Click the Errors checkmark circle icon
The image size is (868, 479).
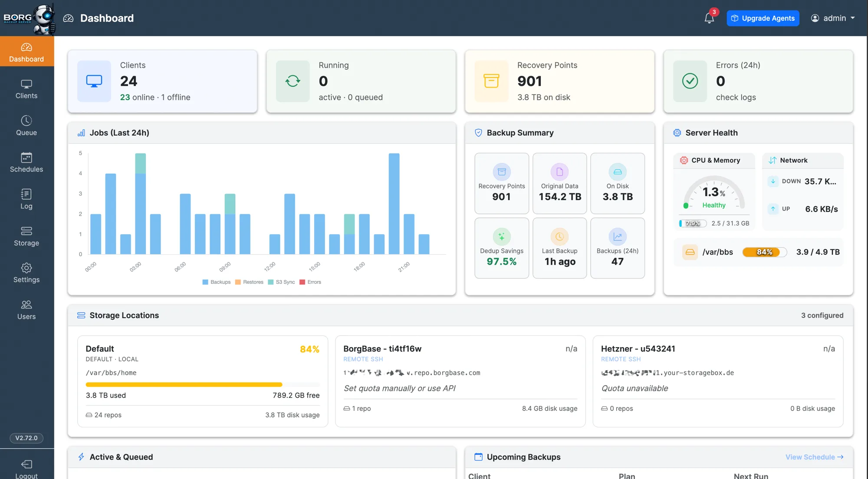[x=690, y=81]
